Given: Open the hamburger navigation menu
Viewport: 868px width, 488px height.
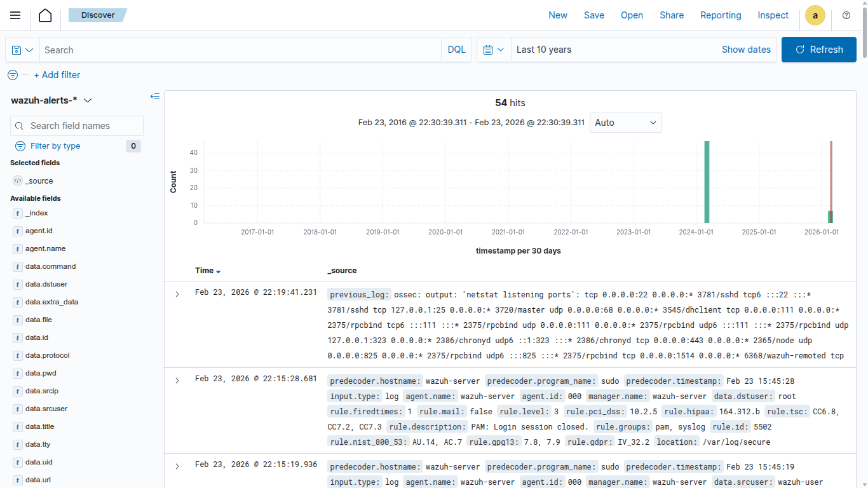Looking at the screenshot, I should [15, 15].
